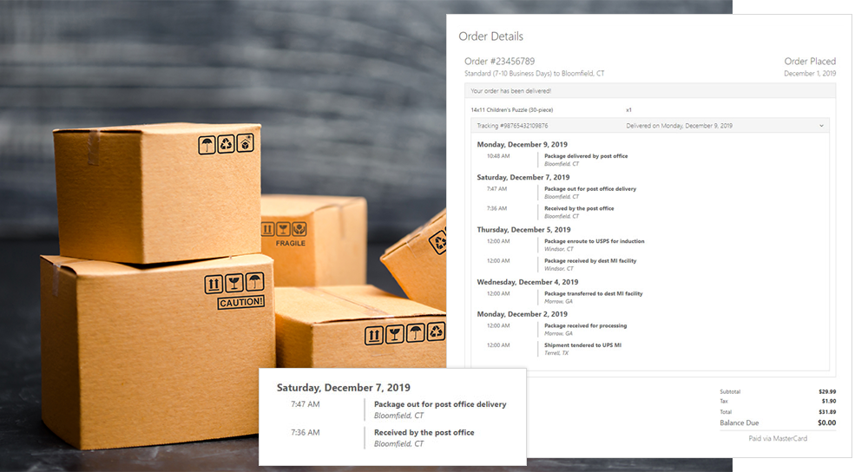This screenshot has width=868, height=472.
Task: Click 'Saturday, December 7, 2019' in enlarged callout
Action: pos(343,387)
